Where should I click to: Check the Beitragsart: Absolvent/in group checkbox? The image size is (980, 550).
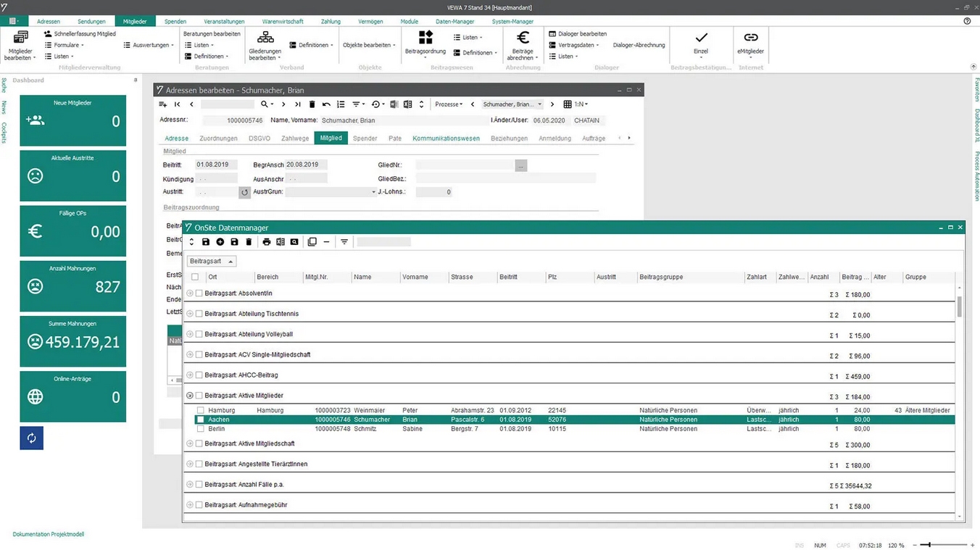pyautogui.click(x=199, y=293)
